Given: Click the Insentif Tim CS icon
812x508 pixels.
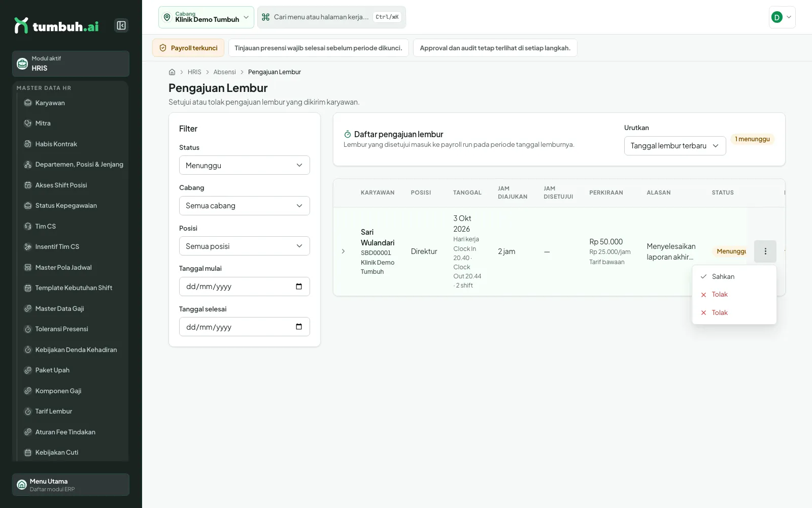Looking at the screenshot, I should click(28, 247).
